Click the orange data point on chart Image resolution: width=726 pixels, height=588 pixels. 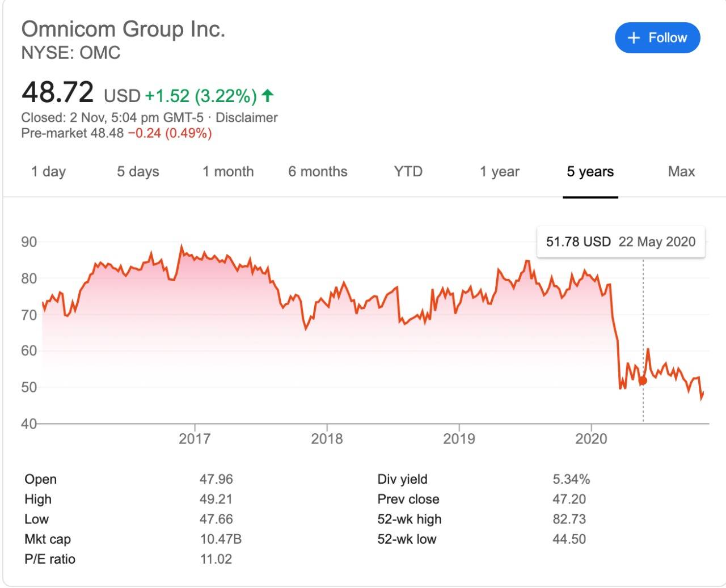643,380
